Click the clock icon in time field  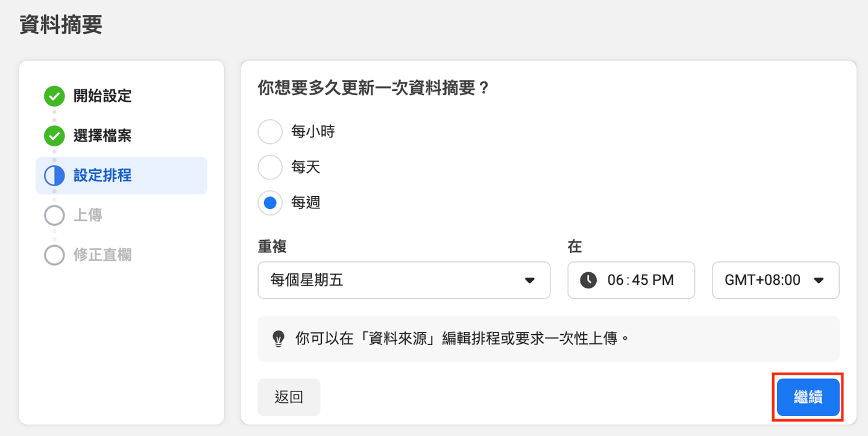click(x=588, y=280)
